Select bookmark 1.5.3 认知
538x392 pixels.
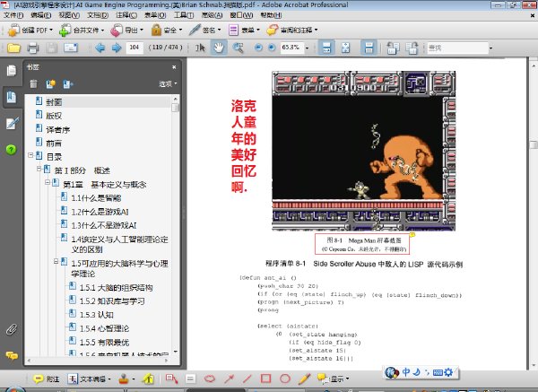(97, 315)
